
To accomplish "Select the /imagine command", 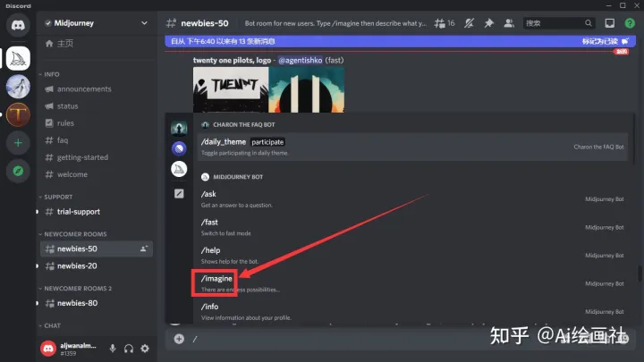I will coord(216,279).
